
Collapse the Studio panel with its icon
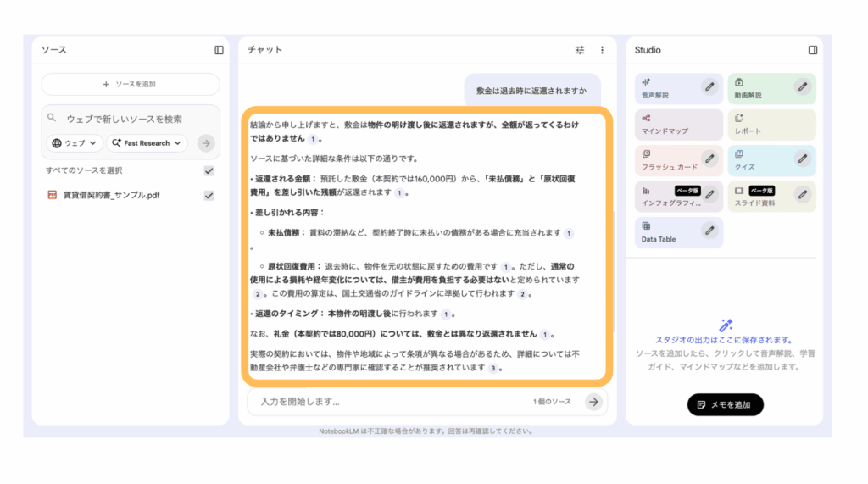813,50
